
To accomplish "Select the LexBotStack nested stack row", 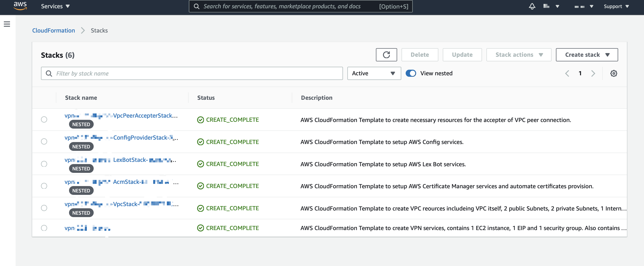I will [x=44, y=164].
